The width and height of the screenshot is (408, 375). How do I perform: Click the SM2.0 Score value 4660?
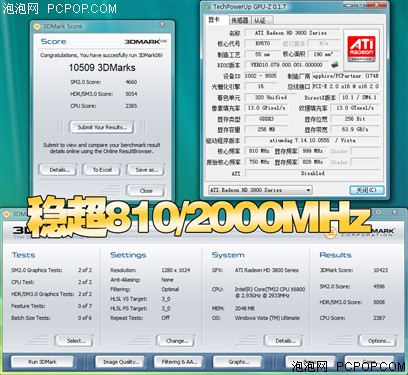pyautogui.click(x=131, y=82)
